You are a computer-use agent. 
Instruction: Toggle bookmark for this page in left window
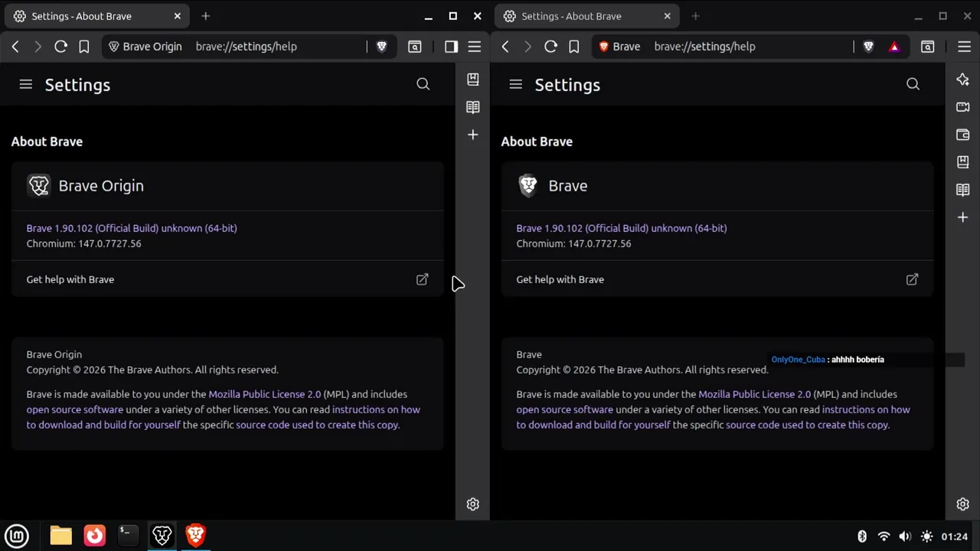click(84, 47)
